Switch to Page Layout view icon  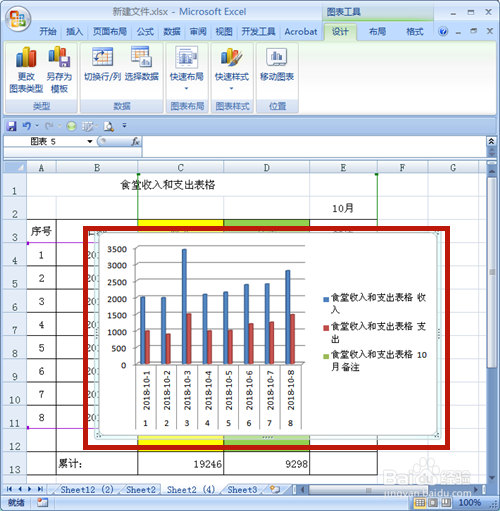click(x=433, y=502)
